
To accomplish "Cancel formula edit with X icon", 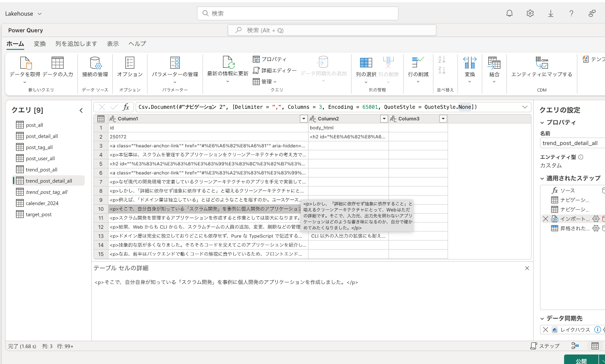I will [x=102, y=107].
